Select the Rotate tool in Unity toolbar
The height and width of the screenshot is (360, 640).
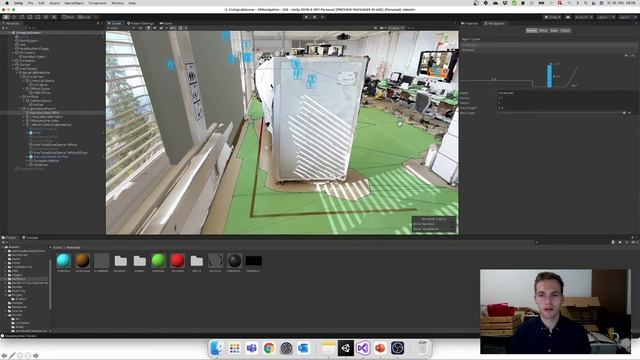tap(22, 17)
